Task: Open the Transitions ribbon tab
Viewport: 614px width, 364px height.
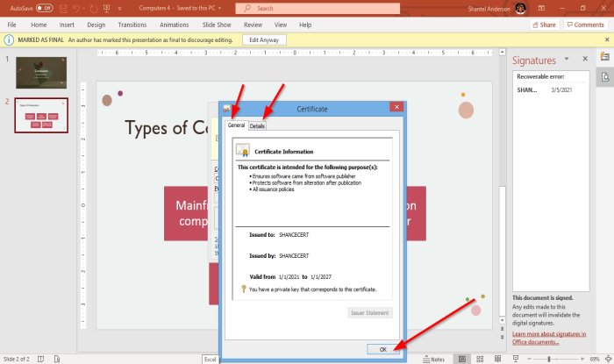Action: [x=132, y=25]
